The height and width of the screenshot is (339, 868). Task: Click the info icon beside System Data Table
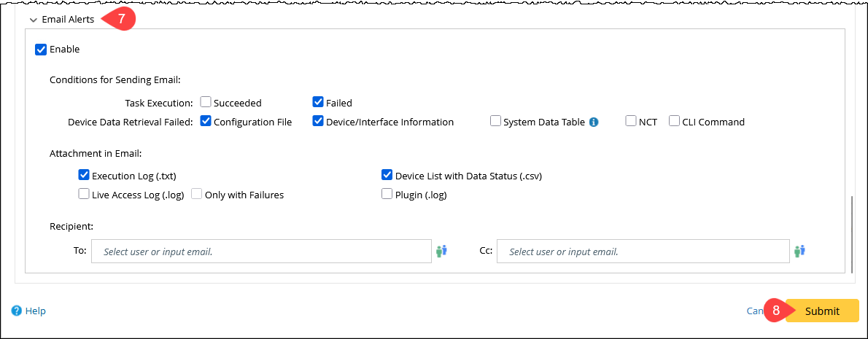(x=594, y=122)
